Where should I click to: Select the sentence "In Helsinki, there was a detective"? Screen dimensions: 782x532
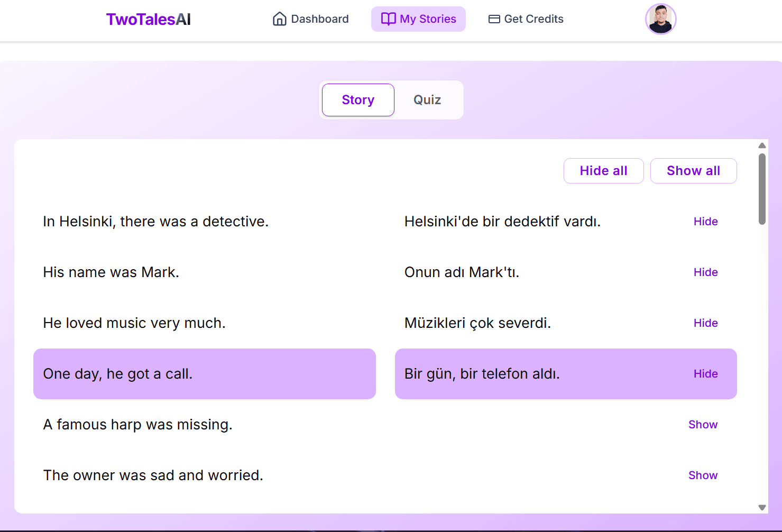(x=155, y=221)
